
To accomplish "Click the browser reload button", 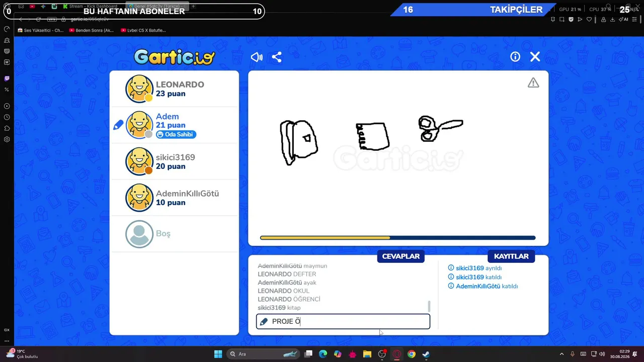I will pyautogui.click(x=38, y=19).
